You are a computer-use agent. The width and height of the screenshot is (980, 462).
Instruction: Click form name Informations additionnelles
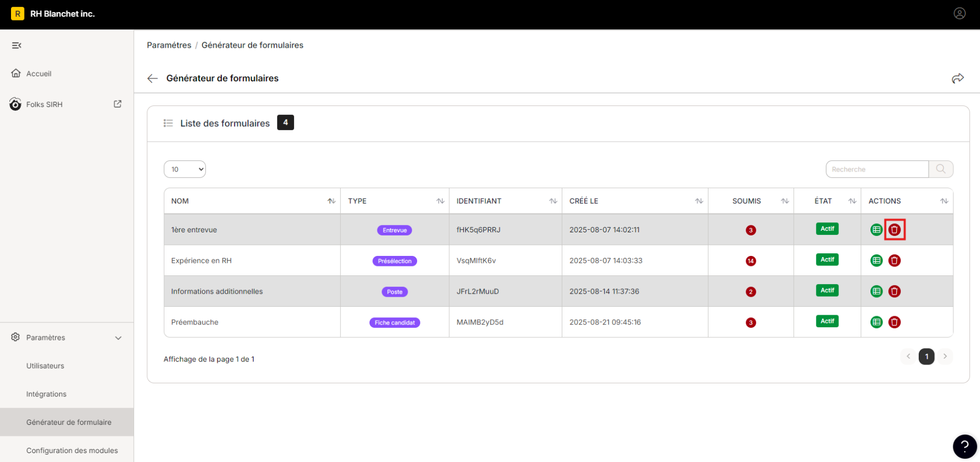[x=217, y=292]
